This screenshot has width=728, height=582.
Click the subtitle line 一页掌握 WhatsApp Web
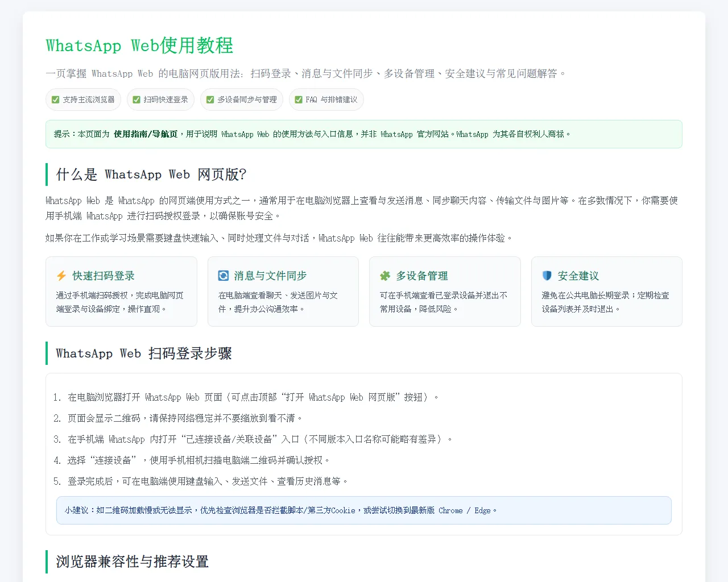307,73
